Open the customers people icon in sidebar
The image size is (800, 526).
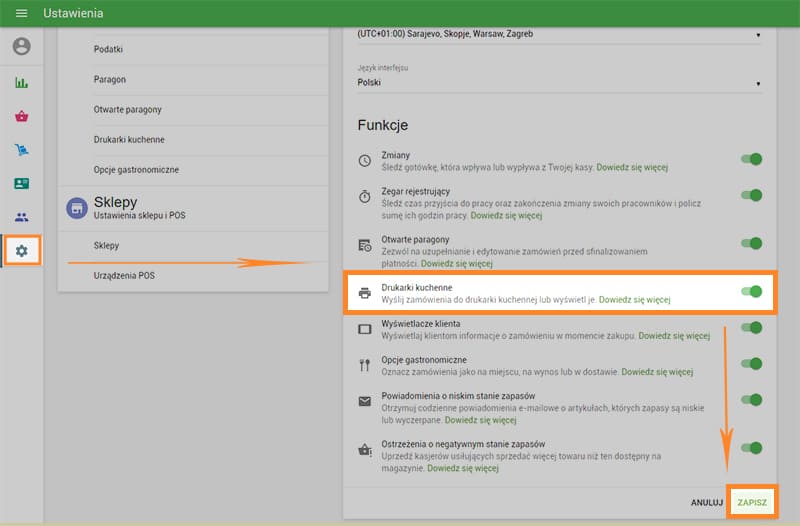pyautogui.click(x=22, y=217)
